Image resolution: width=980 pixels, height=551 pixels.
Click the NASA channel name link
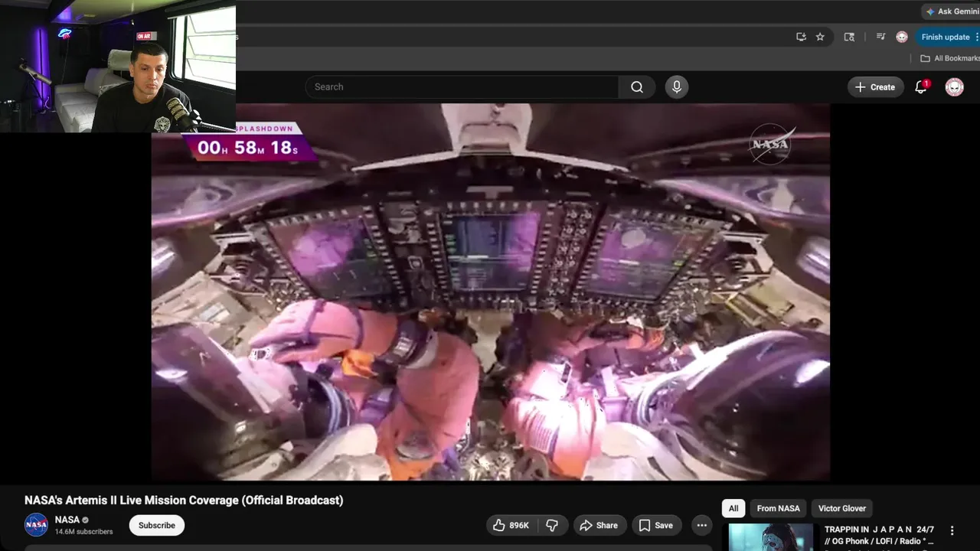(67, 520)
